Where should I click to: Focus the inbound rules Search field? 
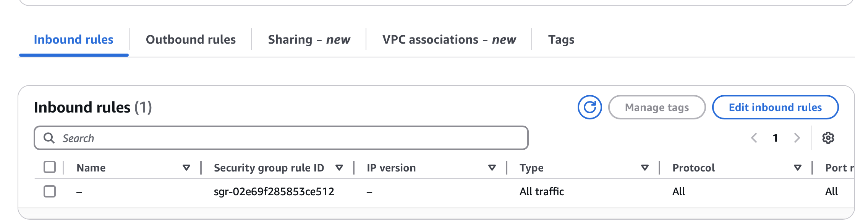[281, 138]
